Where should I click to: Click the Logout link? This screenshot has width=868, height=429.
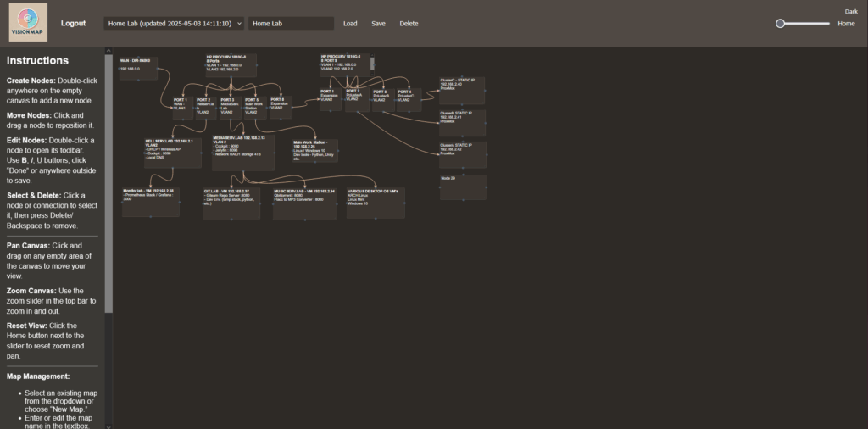73,23
